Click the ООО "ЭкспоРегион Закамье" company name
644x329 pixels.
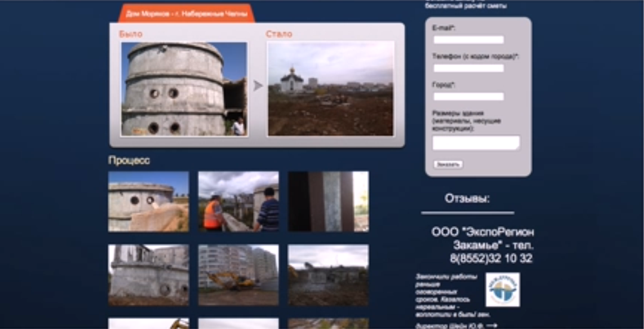[x=483, y=239]
